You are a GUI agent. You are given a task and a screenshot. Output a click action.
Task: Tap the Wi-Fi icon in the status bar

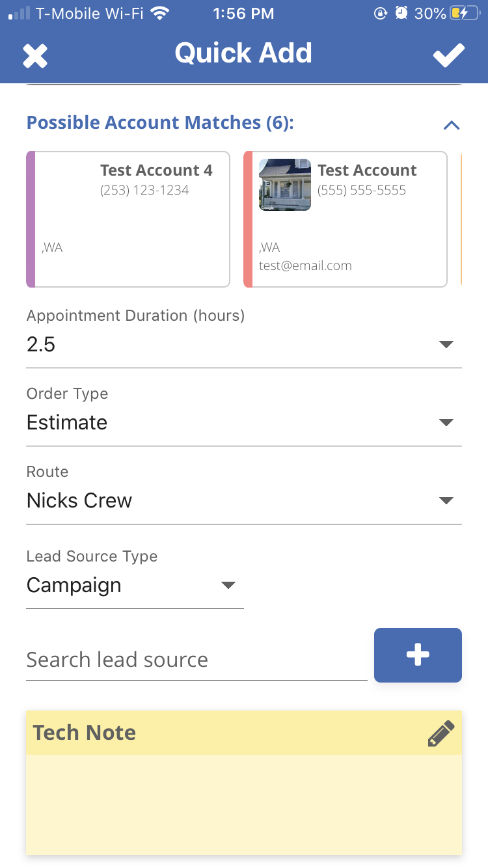tap(158, 13)
